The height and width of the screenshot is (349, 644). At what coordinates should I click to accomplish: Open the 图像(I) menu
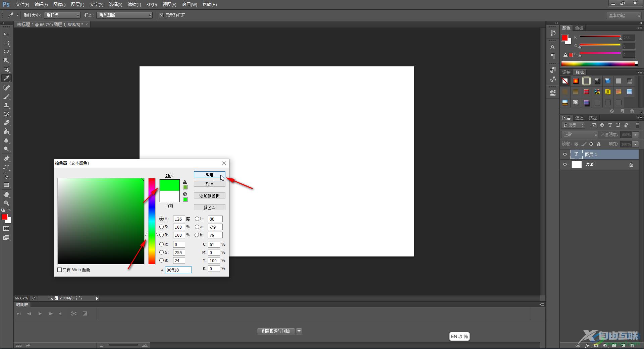pos(59,4)
